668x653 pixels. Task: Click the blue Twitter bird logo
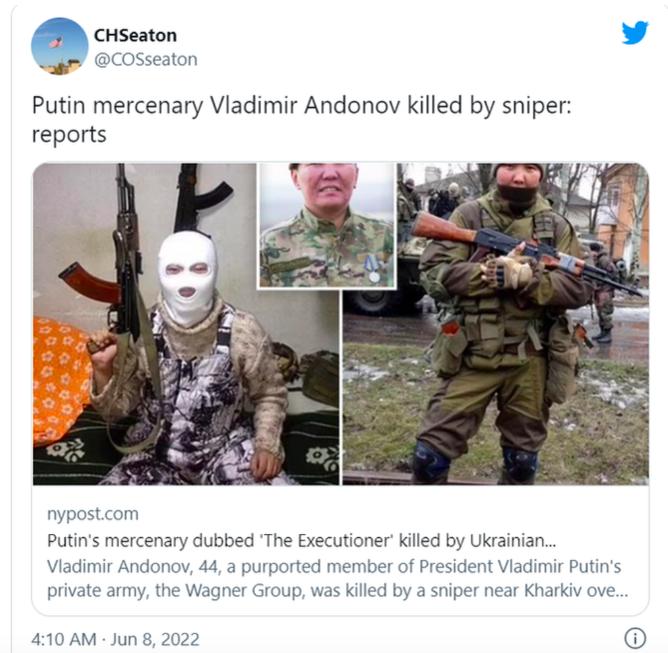(x=635, y=32)
